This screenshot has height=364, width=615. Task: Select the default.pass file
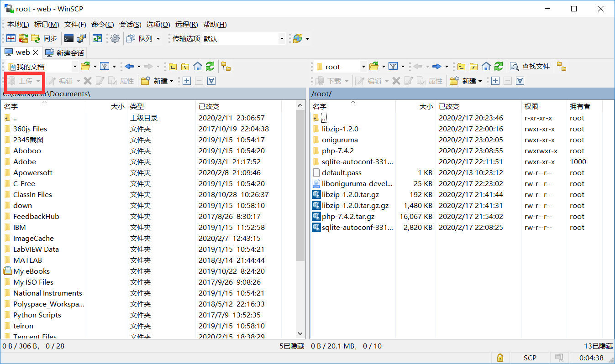click(x=342, y=172)
